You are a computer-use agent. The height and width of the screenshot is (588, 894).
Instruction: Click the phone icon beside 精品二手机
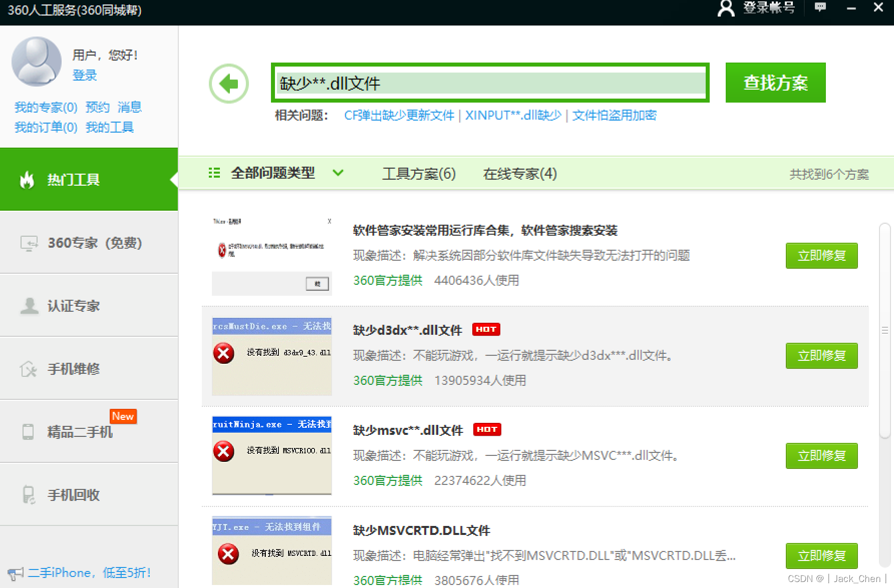pos(28,431)
